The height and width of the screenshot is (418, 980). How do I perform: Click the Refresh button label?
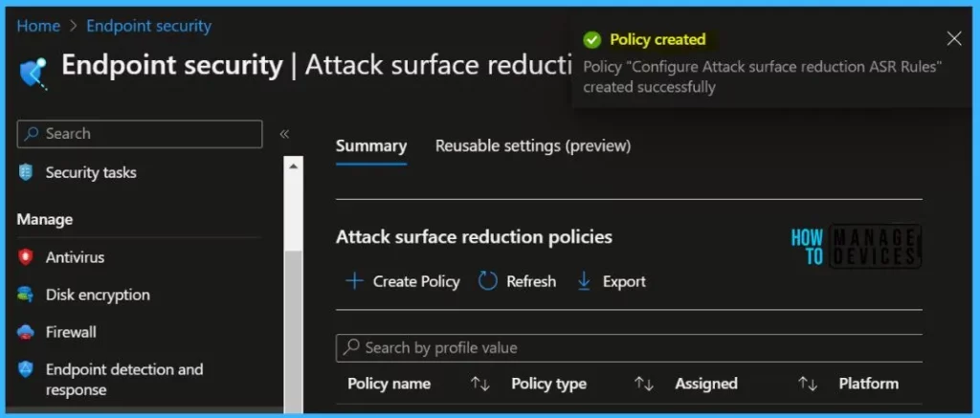click(x=531, y=281)
